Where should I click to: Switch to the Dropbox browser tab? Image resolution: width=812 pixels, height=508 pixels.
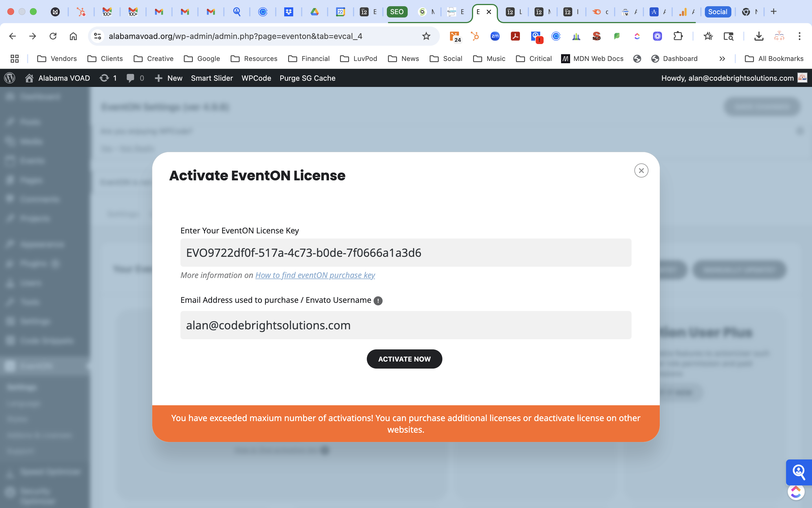pyautogui.click(x=288, y=12)
